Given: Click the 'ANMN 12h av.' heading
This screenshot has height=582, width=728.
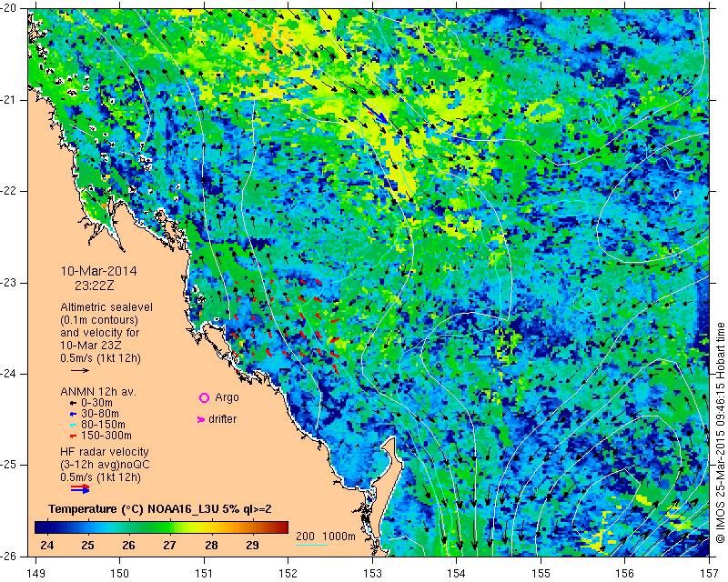Looking at the screenshot, I should pos(98,392).
